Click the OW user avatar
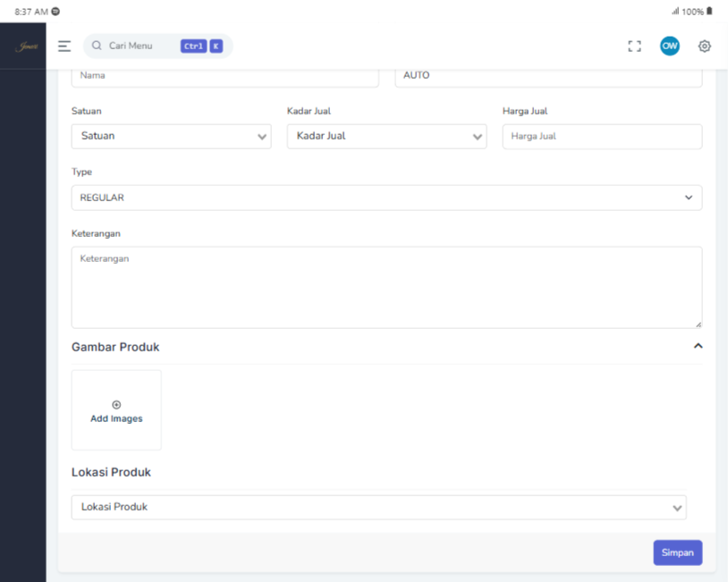 669,46
